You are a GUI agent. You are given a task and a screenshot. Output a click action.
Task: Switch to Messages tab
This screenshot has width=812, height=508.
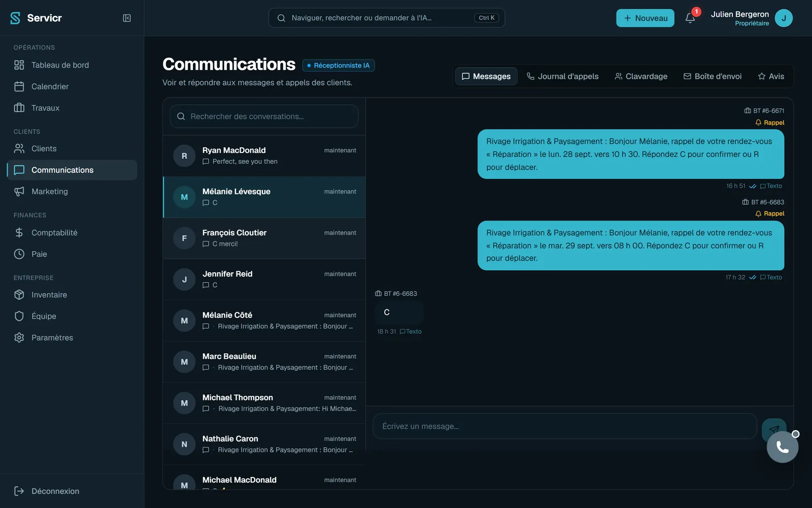(x=486, y=76)
